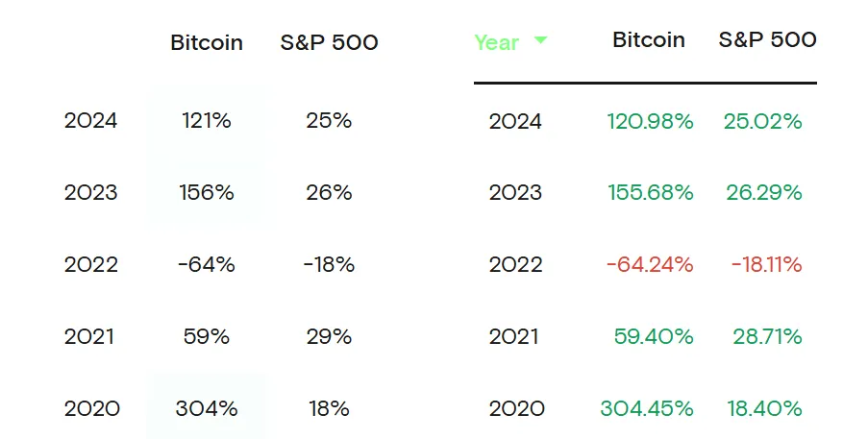This screenshot has height=439, width=868.
Task: Click the S&P 500 header above 25%
Action: point(329,42)
